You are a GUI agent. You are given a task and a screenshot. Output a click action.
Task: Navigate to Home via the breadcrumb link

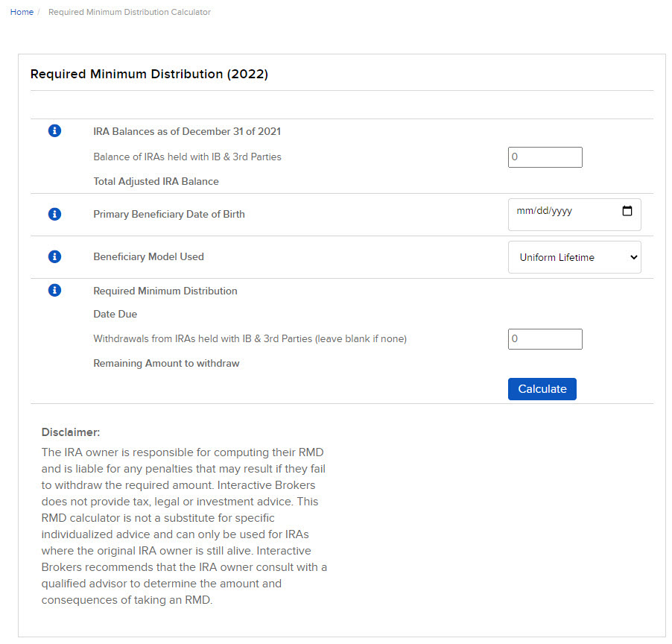tap(22, 12)
